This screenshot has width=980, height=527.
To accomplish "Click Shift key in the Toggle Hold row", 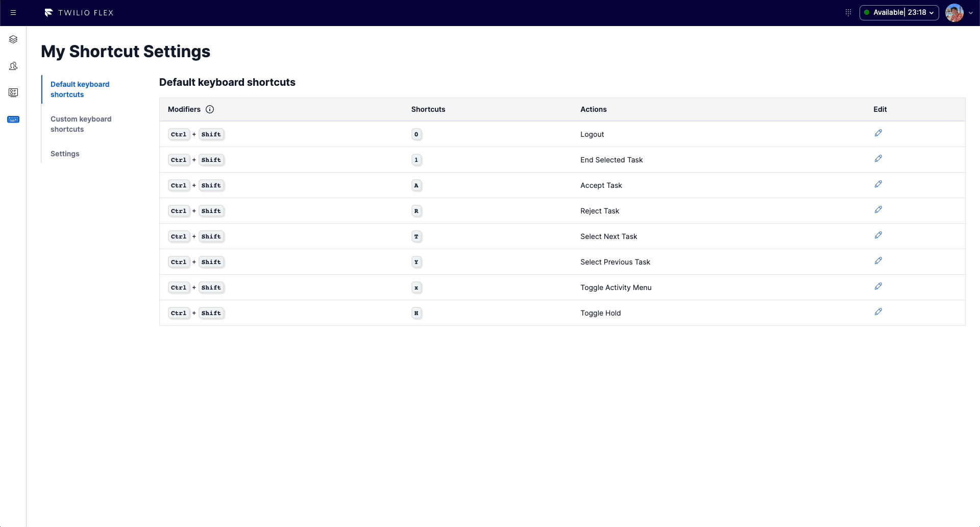I will tap(211, 313).
